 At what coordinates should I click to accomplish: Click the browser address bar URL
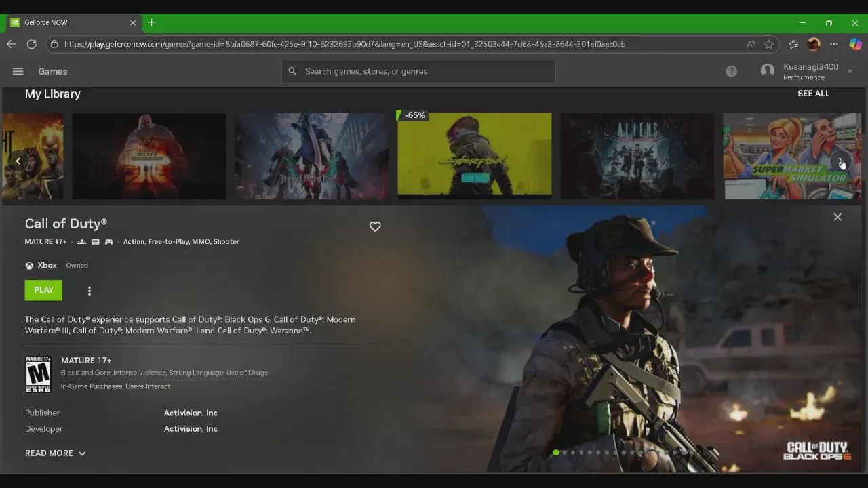pos(344,44)
